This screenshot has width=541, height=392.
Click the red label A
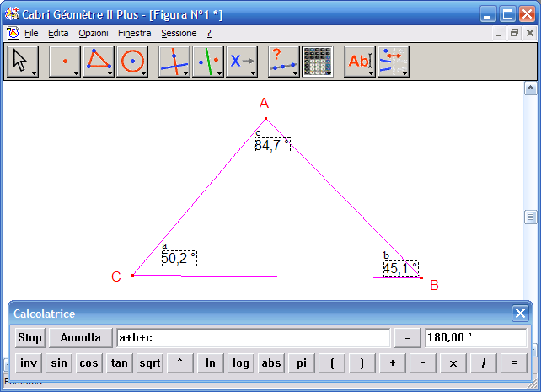point(264,103)
